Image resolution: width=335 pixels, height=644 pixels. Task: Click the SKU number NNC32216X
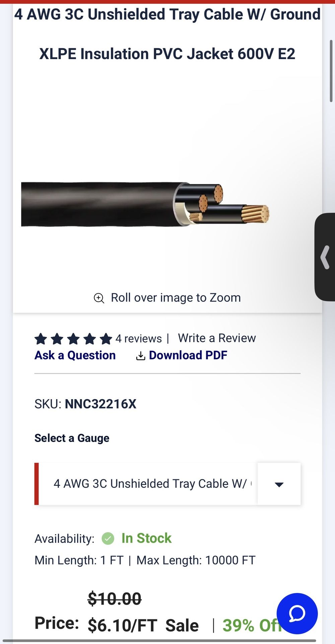tap(100, 404)
